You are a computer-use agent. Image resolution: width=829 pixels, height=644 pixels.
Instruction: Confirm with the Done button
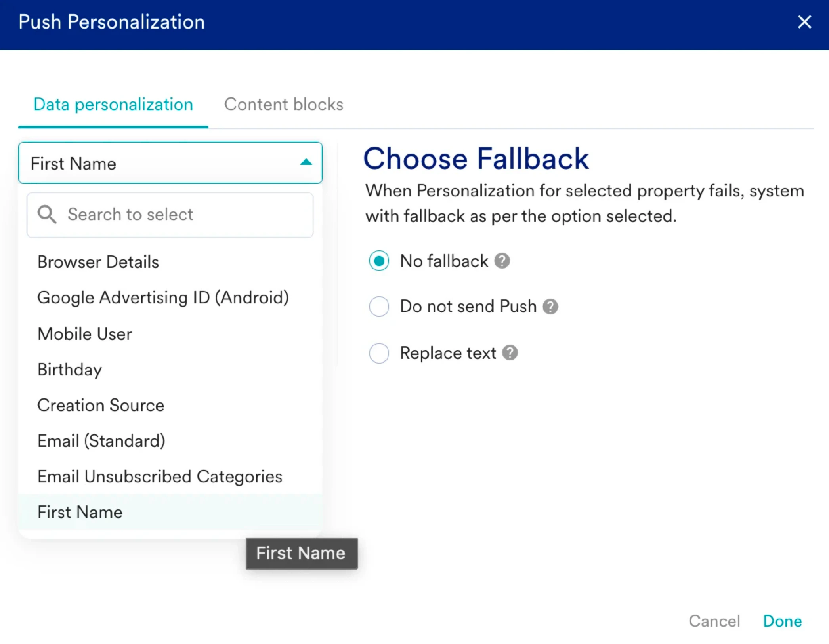(x=782, y=621)
